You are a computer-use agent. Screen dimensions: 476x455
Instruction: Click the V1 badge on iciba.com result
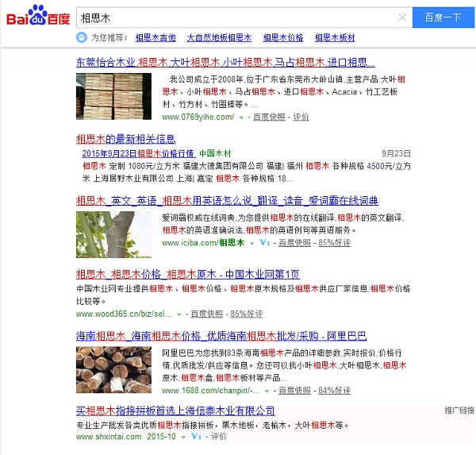266,242
